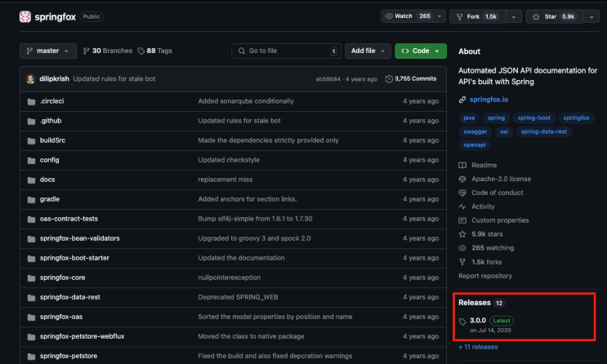Click the springfox-oas folder icon
The image size is (607, 364).
pos(31,317)
